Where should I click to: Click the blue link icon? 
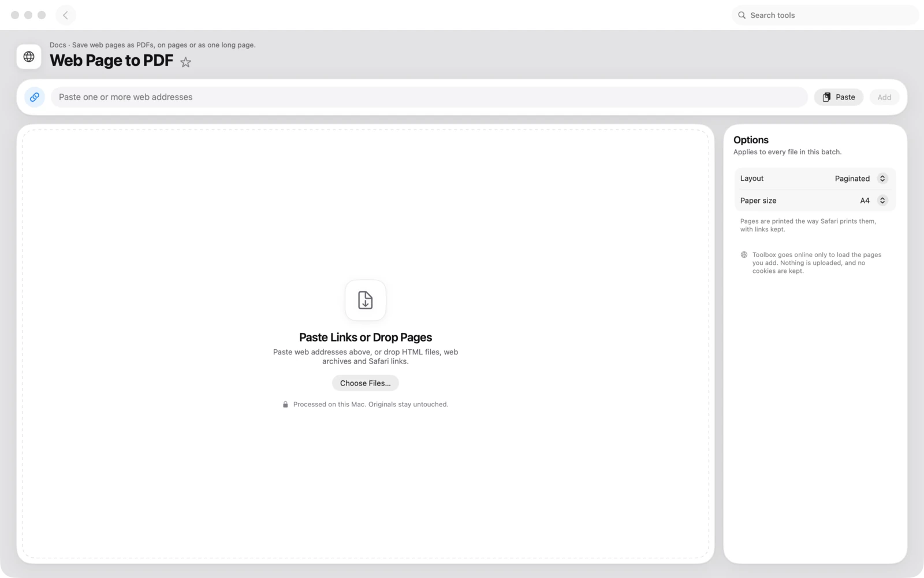click(35, 97)
